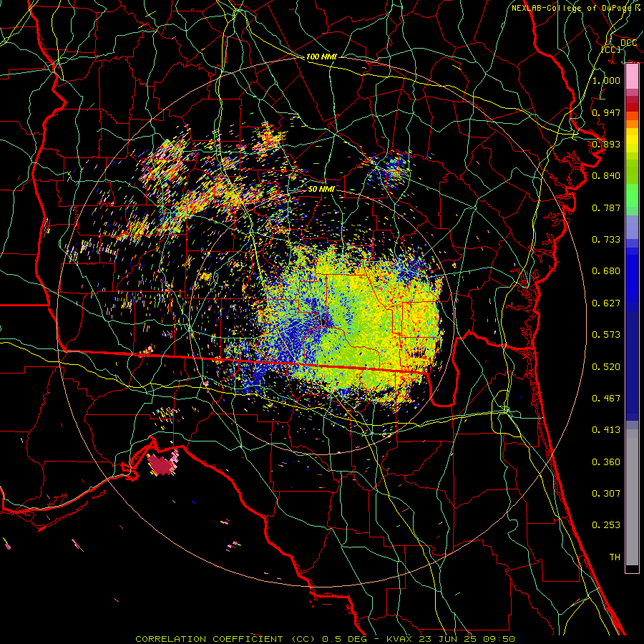The height and width of the screenshot is (644, 644).
Task: Select the 0.520 legend value
Action: (606, 367)
